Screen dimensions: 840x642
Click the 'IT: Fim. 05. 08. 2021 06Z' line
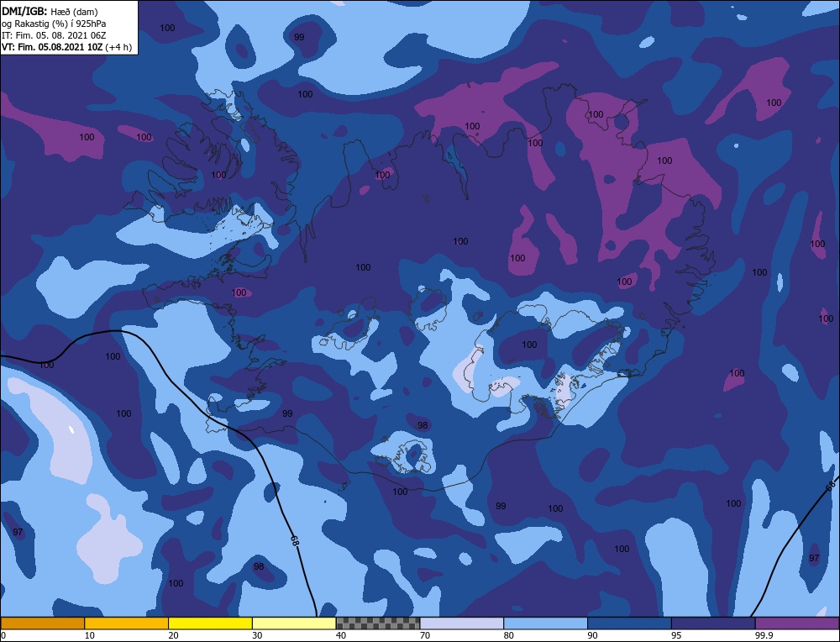[x=54, y=35]
